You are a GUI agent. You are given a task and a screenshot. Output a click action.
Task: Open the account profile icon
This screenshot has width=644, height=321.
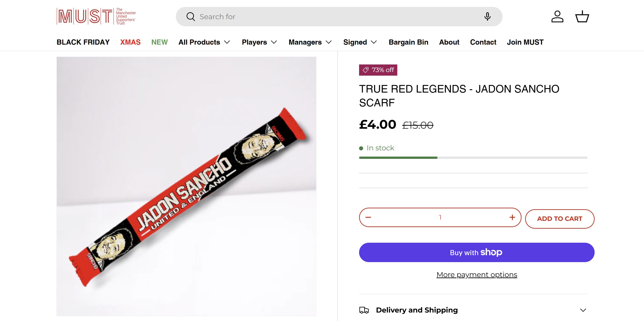557,17
